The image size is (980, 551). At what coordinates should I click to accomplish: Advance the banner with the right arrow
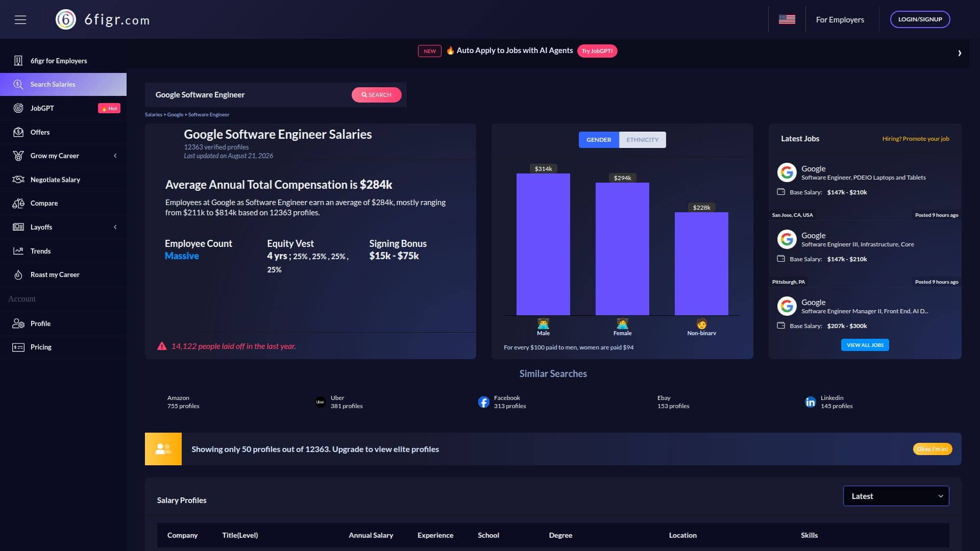pyautogui.click(x=959, y=53)
